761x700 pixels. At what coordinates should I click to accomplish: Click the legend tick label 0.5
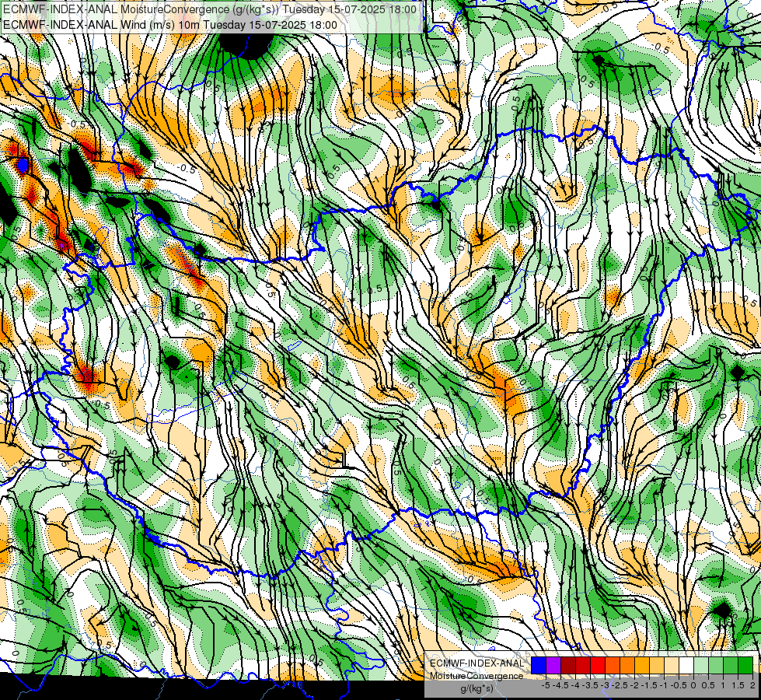coord(708,685)
